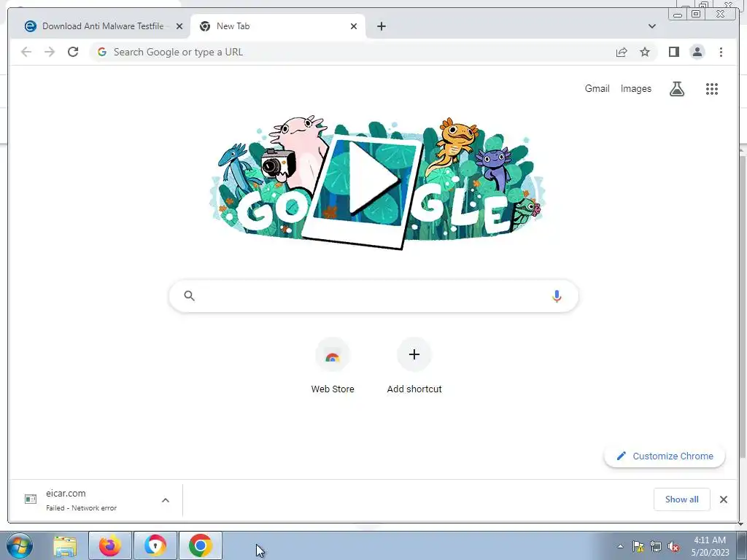
Task: Launch Firefox from the taskbar
Action: click(110, 545)
